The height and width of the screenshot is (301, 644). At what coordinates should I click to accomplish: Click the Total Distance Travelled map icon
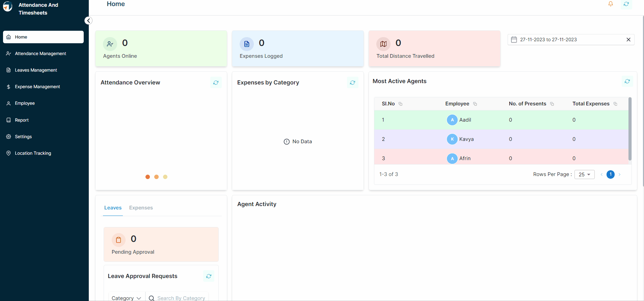(383, 44)
